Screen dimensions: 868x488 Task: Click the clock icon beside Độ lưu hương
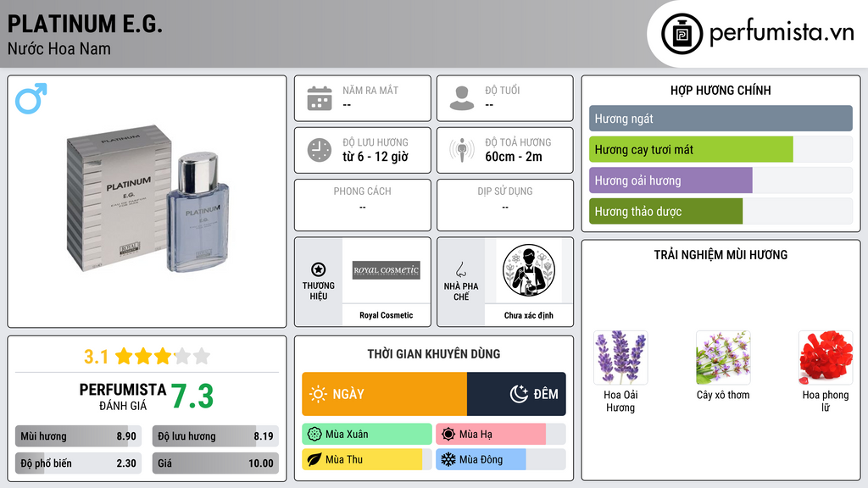320,150
